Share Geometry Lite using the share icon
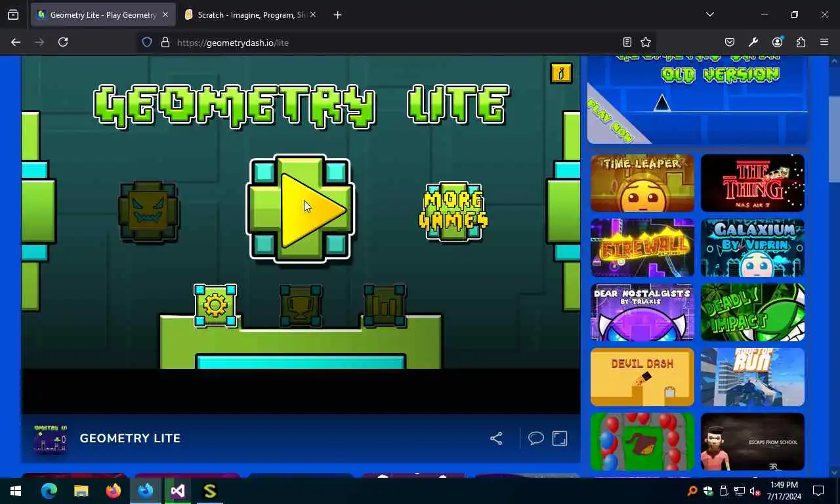This screenshot has height=504, width=840. pyautogui.click(x=496, y=438)
